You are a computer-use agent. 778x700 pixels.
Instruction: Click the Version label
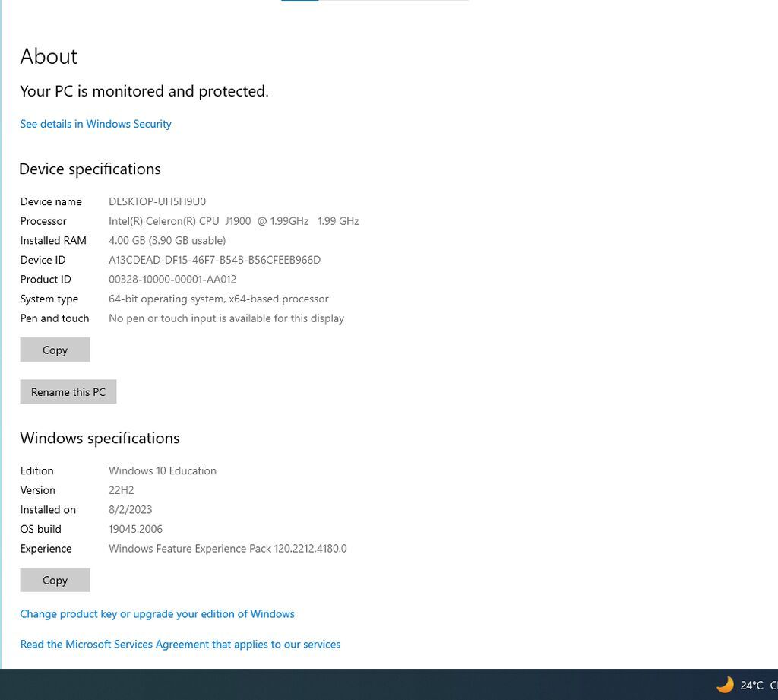click(38, 490)
